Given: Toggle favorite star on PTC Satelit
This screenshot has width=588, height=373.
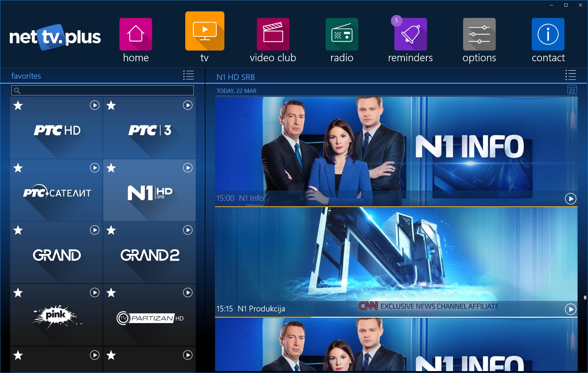Looking at the screenshot, I should click(x=18, y=168).
